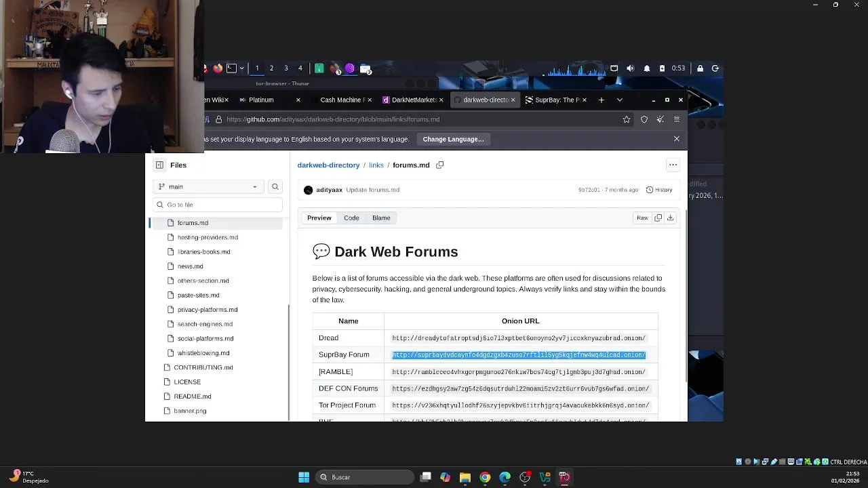Open CONTRIBUTING.md in file tree
868x488 pixels.
(203, 367)
